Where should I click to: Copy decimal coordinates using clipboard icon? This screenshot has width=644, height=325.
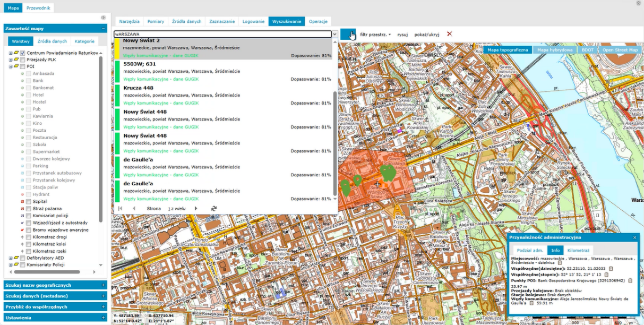(x=611, y=269)
